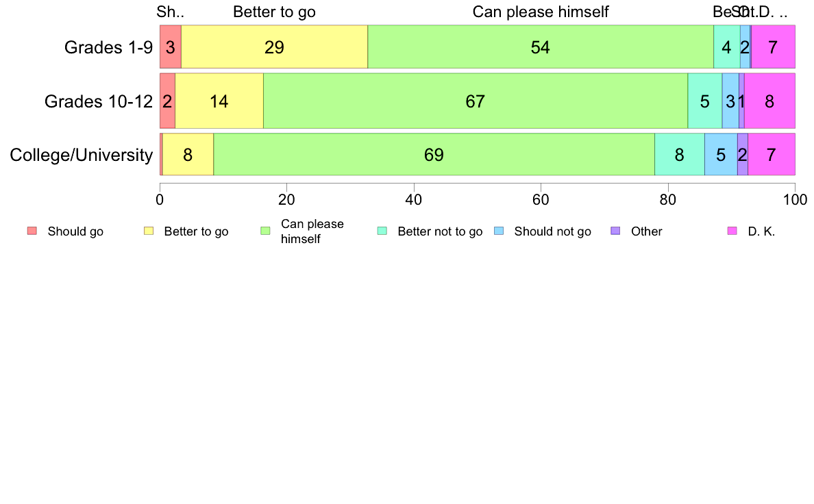Viewport: 814px width, 504px height.
Task: Click the Should not go legend label
Action: pos(553,231)
